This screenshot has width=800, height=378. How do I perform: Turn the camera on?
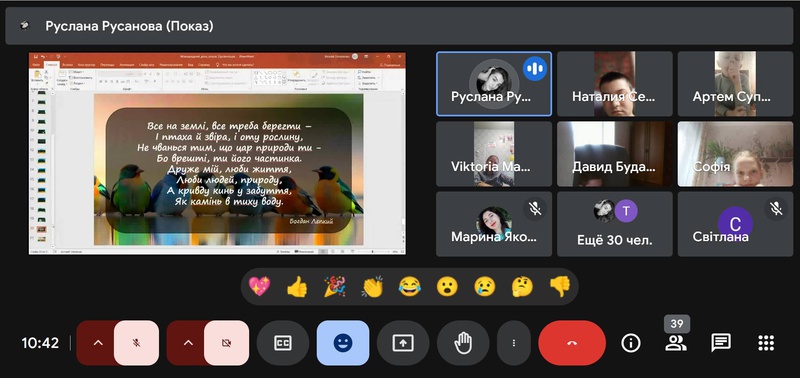point(227,343)
